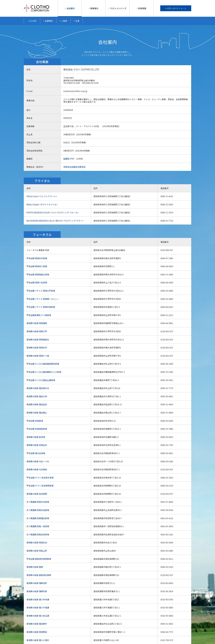Viewport: 215px width, 644px height.
Task: Open 文十鳳凰殿 西尾矢田斎場 link
Action: (x=38, y=510)
